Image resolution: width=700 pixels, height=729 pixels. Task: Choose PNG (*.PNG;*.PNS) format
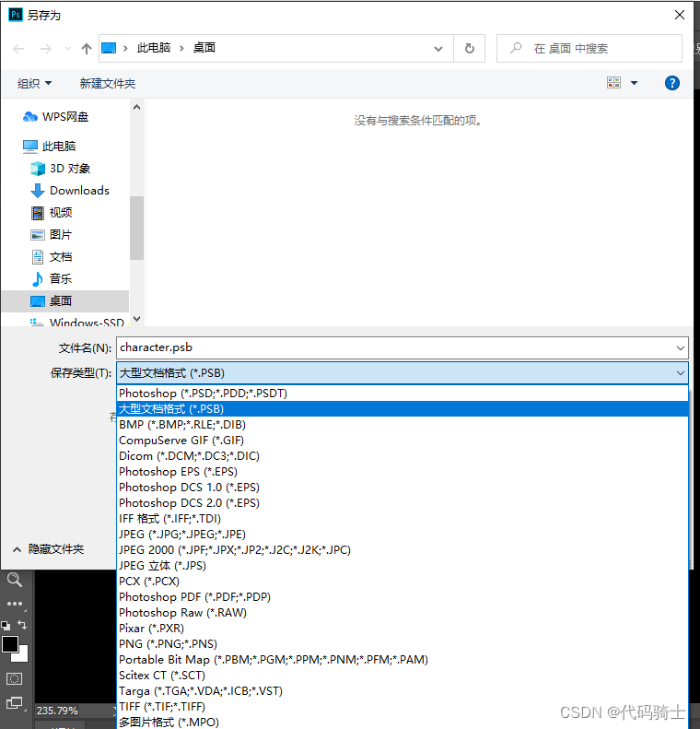click(402, 644)
